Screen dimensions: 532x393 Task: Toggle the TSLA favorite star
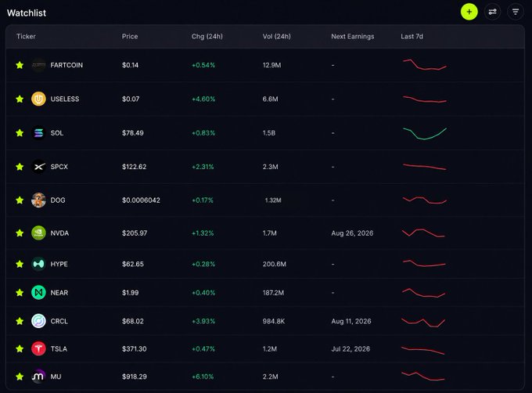pyautogui.click(x=20, y=348)
